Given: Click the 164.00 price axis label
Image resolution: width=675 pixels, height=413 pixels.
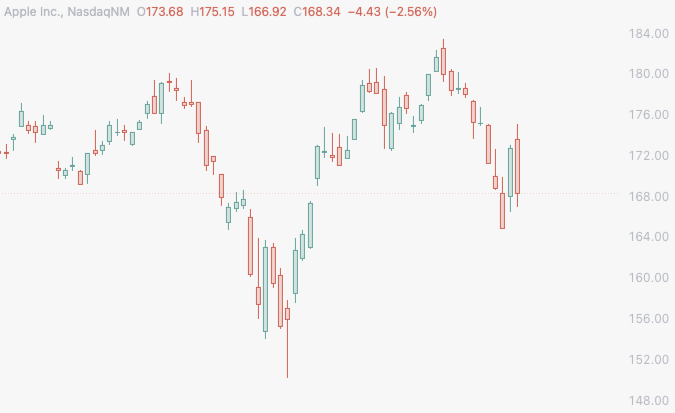Looking at the screenshot, I should (649, 237).
